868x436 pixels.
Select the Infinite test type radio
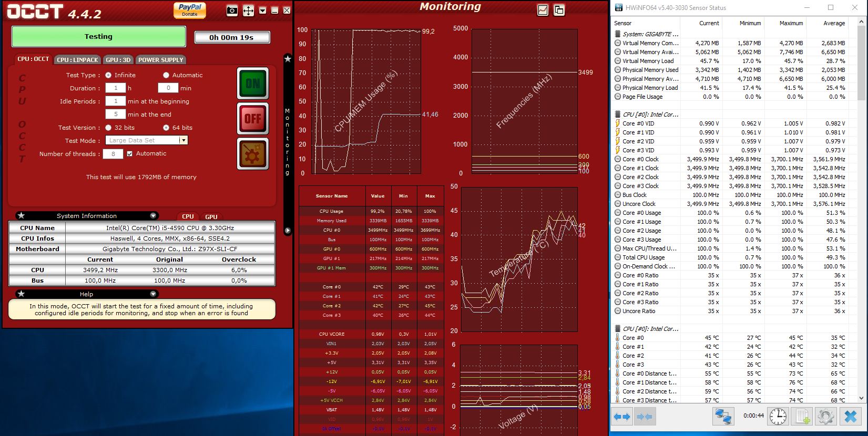click(108, 75)
